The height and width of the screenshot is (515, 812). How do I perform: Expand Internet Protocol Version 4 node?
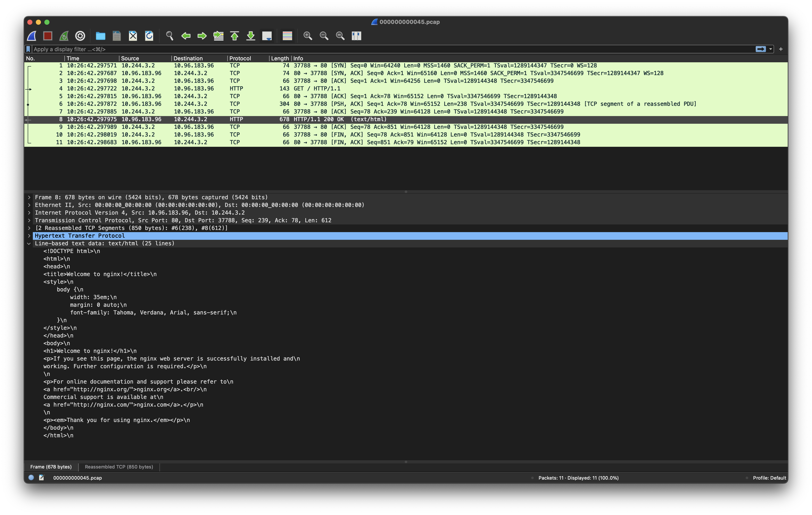[29, 213]
